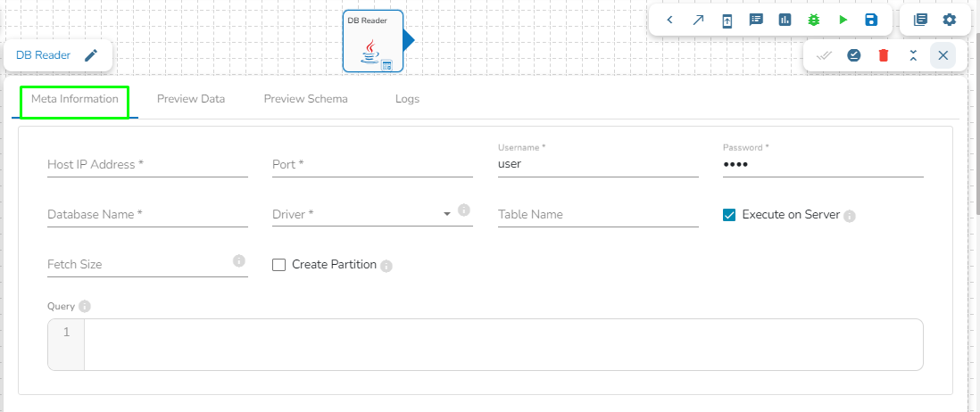The image size is (980, 412).
Task: Click the back chevron arrow in toolbar
Action: pos(669,20)
